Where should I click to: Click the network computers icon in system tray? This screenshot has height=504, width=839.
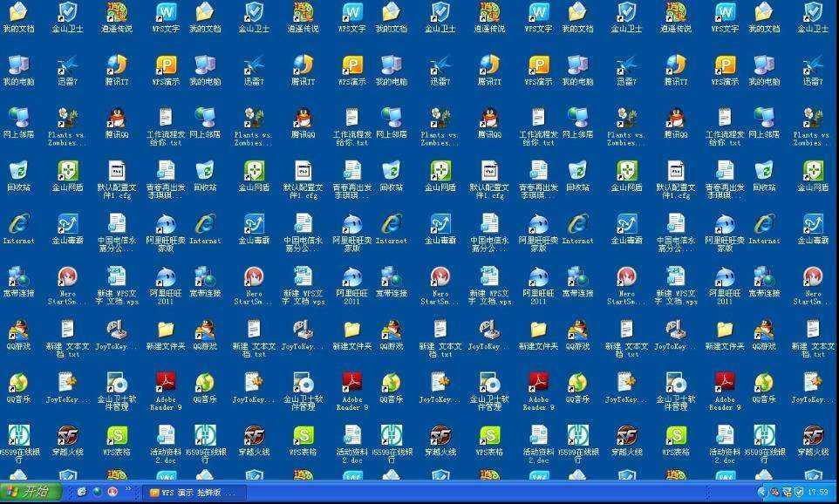(787, 493)
